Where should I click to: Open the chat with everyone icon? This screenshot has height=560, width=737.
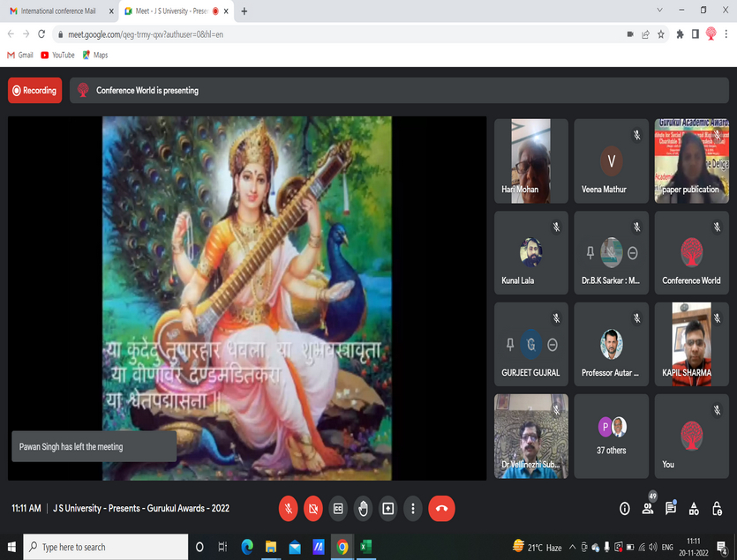pyautogui.click(x=671, y=508)
